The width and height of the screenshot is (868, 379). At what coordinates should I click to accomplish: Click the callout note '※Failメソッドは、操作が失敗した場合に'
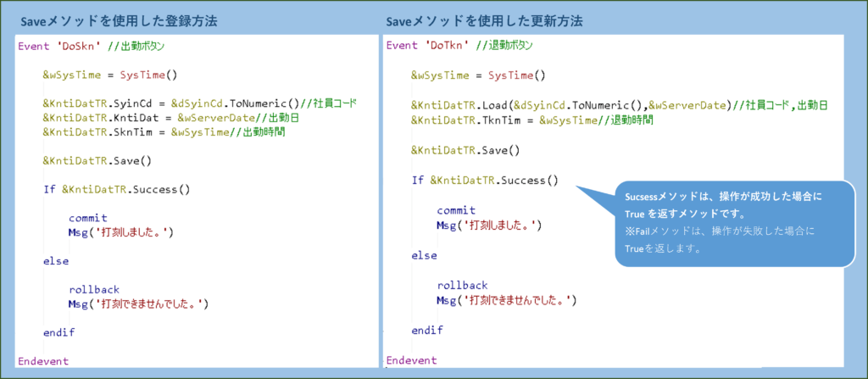(719, 231)
